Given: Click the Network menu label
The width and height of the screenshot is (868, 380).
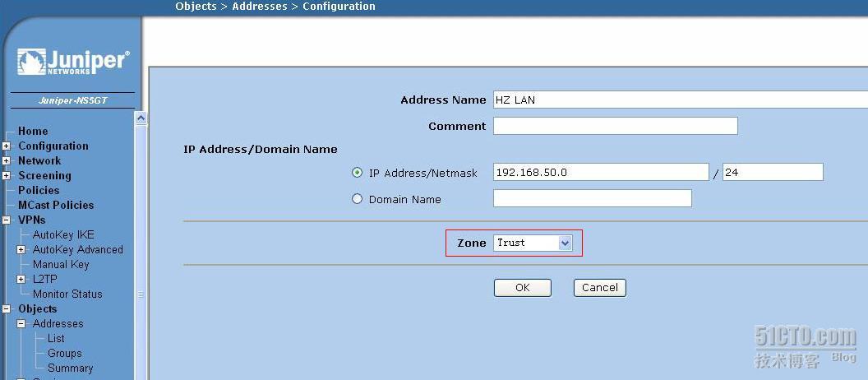Looking at the screenshot, I should click(39, 160).
